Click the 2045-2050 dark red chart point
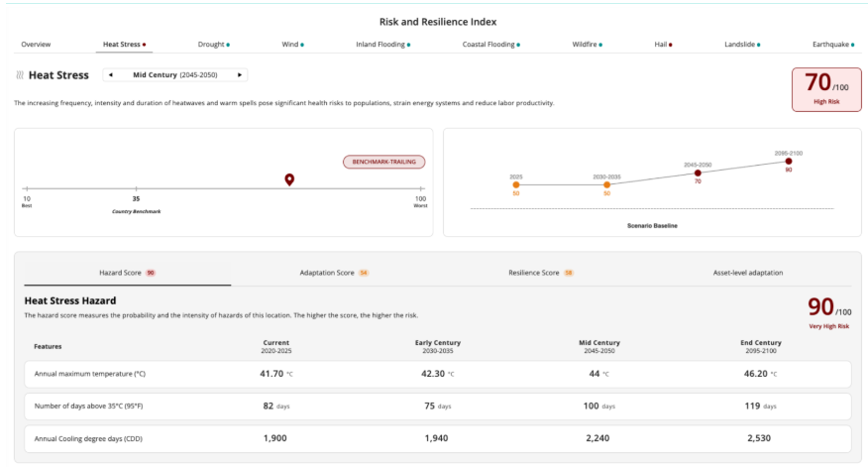Screen dimensions: 868x467 pyautogui.click(x=698, y=173)
